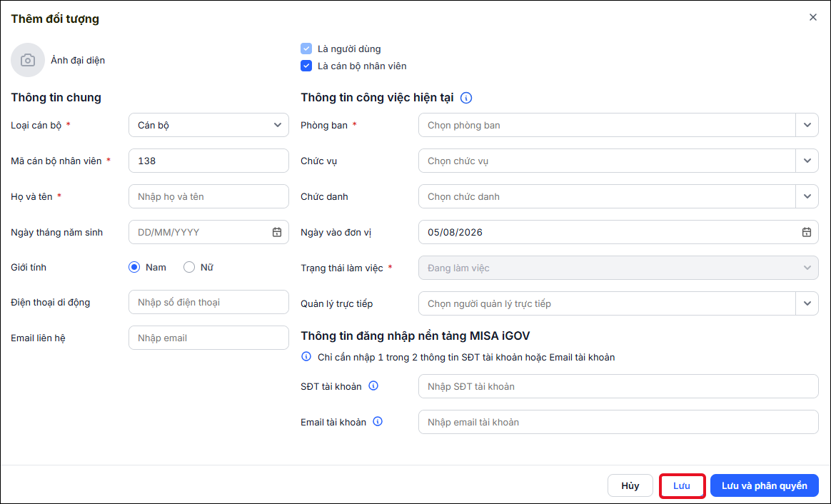Open Quản lý trực tiếp dropdown arrow
Screen dimensions: 831x504
[x=807, y=303]
